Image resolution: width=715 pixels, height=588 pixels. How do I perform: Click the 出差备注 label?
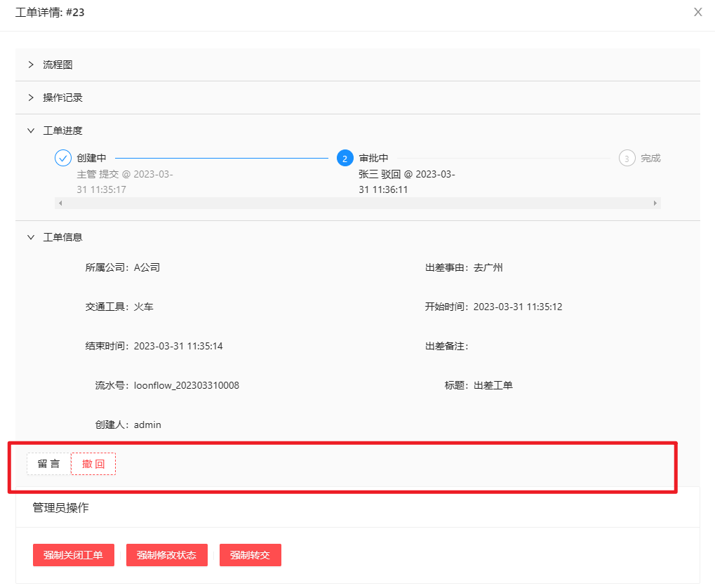pos(447,346)
